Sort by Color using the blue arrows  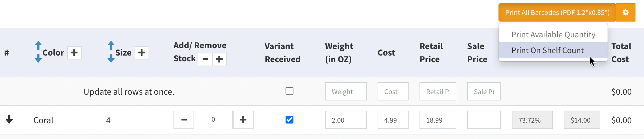point(38,52)
